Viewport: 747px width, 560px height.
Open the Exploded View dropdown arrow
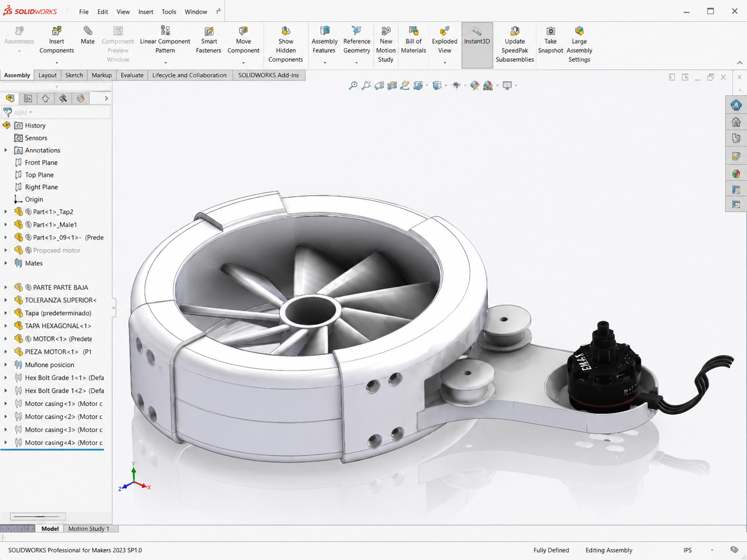pos(445,63)
